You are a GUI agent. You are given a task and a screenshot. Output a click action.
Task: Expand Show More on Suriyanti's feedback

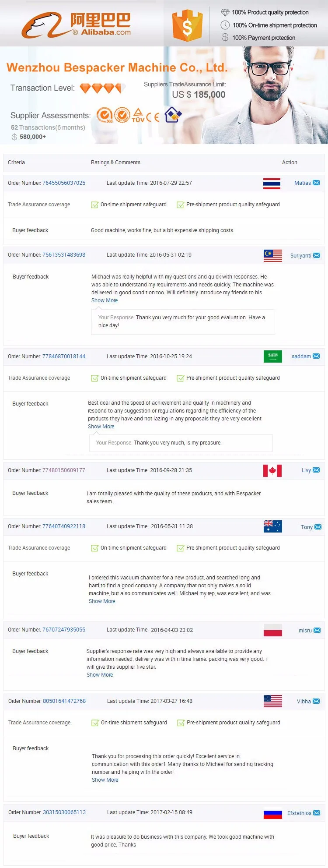105,300
